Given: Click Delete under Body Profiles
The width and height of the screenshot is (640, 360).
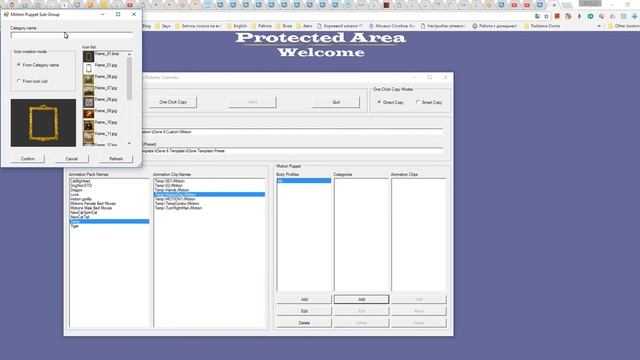Looking at the screenshot, I should pyautogui.click(x=304, y=323).
